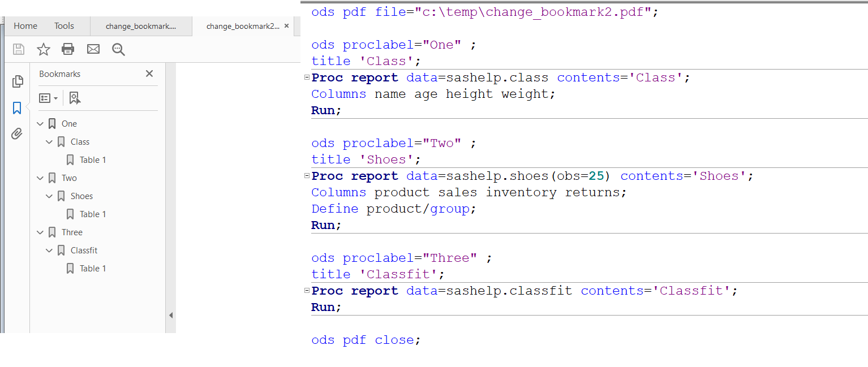Click the star favorites icon

click(x=43, y=49)
